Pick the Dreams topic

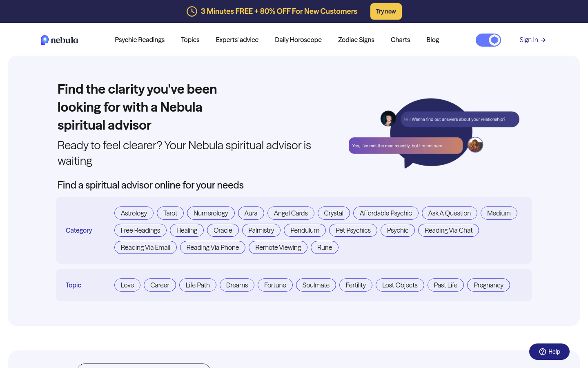237,285
